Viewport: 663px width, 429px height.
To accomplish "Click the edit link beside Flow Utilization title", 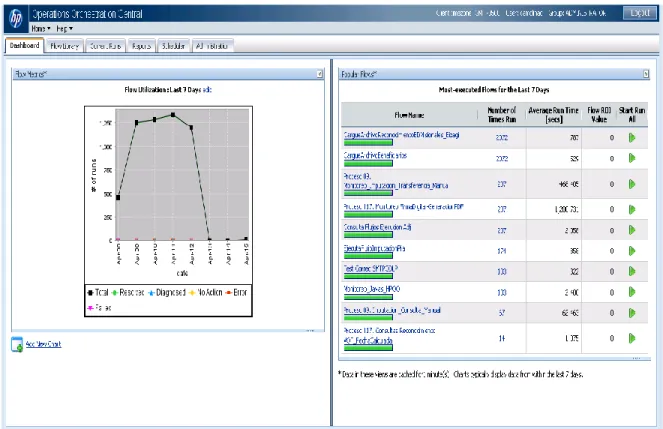I will pos(207,90).
